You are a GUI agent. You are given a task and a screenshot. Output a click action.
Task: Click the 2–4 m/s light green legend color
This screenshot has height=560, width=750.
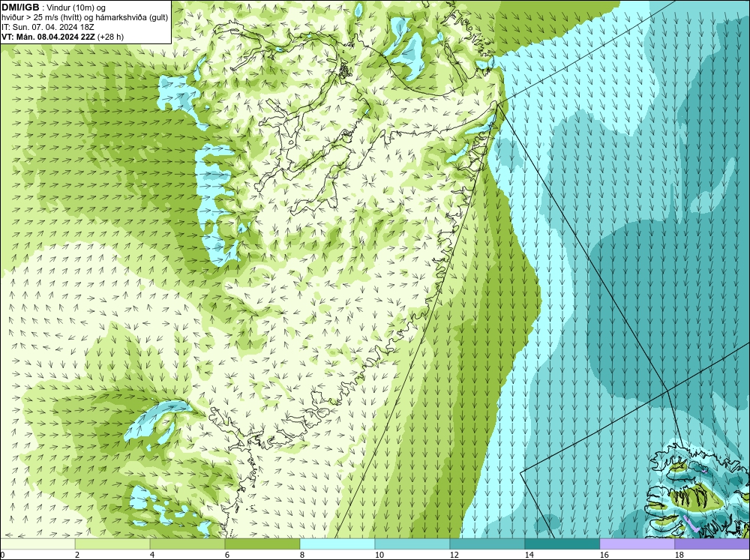click(112, 544)
